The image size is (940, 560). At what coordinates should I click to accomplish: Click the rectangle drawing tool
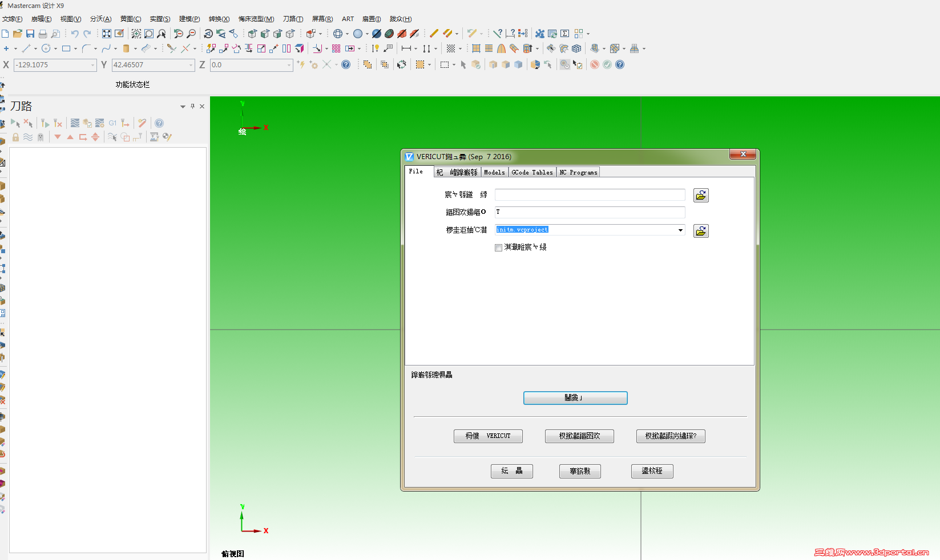tap(66, 48)
